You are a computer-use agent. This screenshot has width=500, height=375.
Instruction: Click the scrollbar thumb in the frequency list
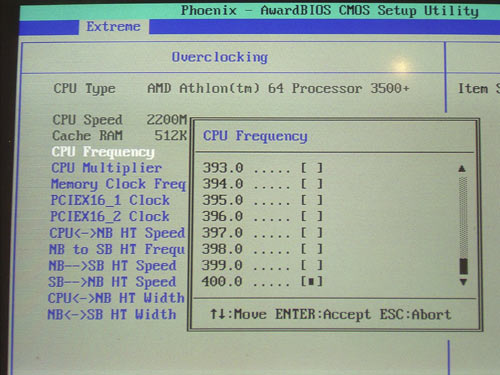point(463,266)
